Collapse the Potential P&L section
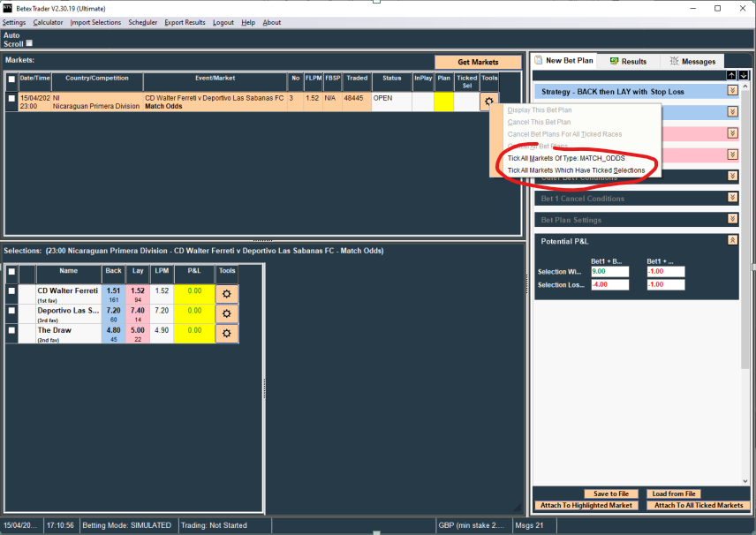 click(x=732, y=240)
